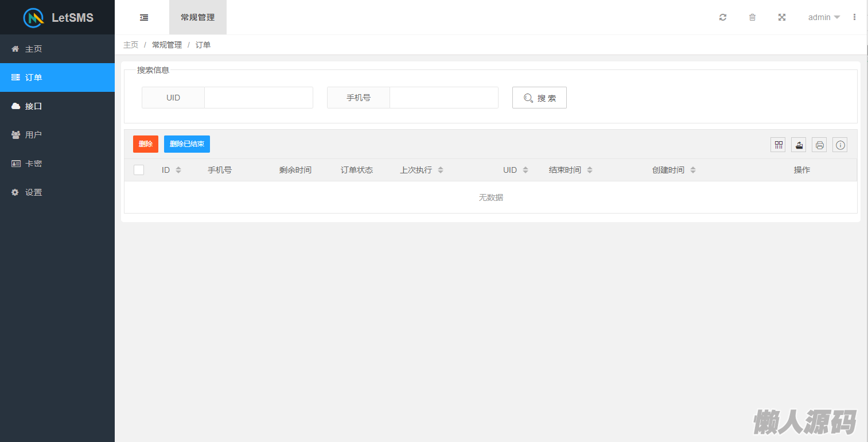The image size is (868, 442).
Task: Open the vertical three-dot more menu
Action: pos(854,17)
